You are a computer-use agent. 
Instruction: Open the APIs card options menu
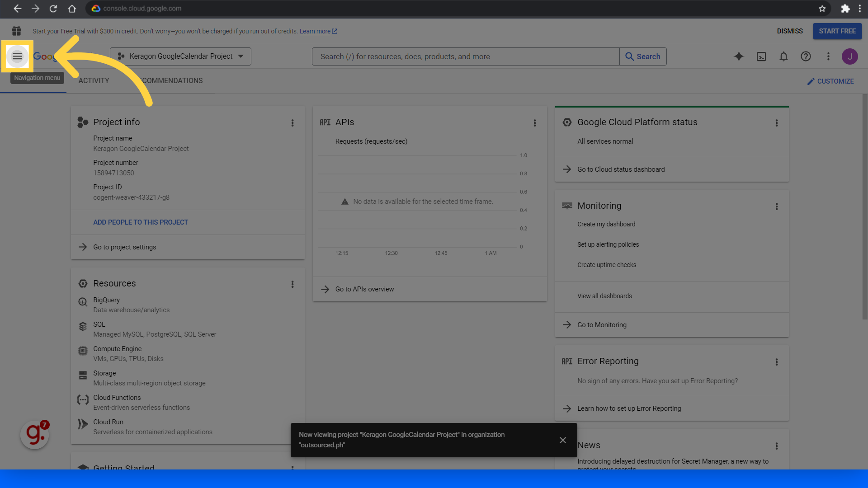coord(535,123)
